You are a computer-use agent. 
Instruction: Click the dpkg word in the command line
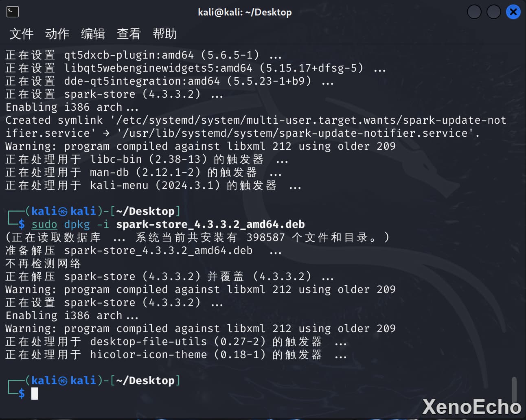77,224
